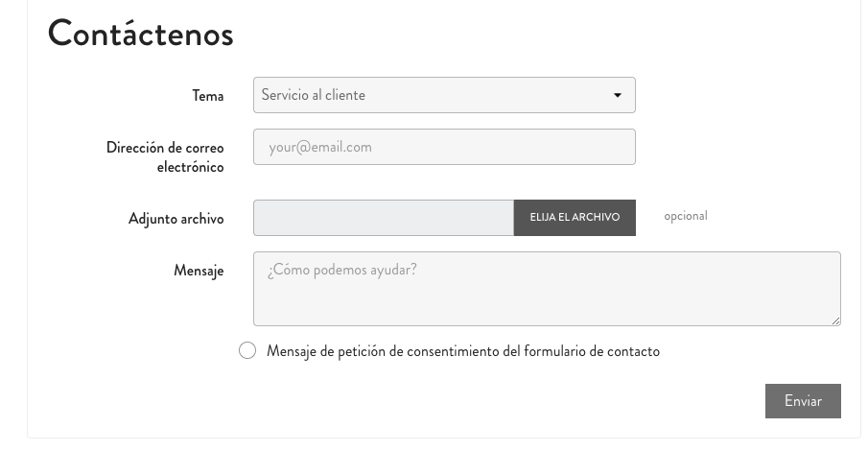Viewport: 868px width, 451px height.
Task: Click the message box resize handle
Action: pos(835,320)
